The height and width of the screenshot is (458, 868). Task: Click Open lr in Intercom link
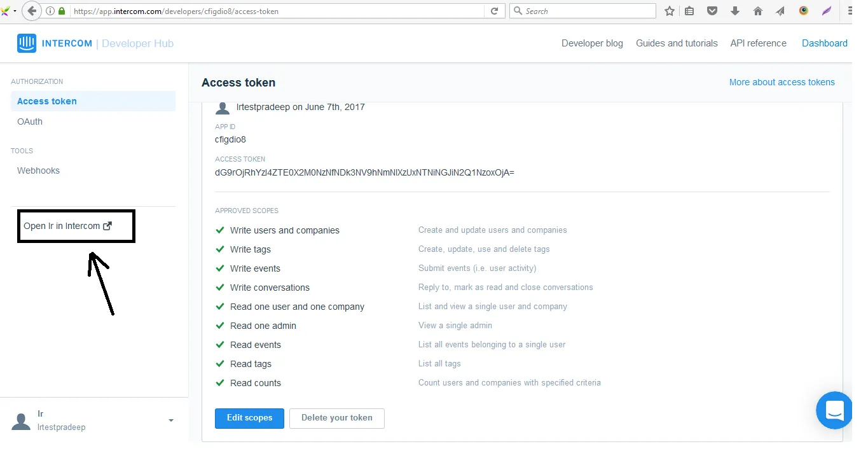[67, 226]
